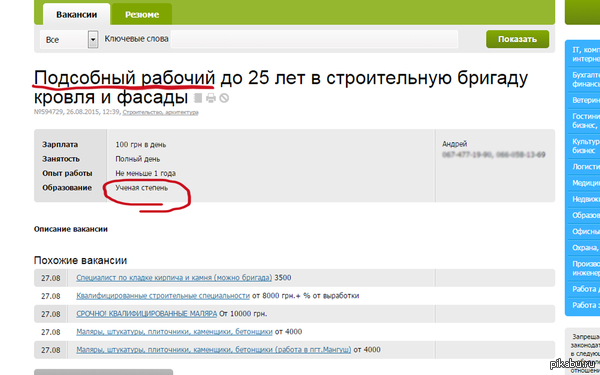Click date 27.08 in the 'СРОЧНО! КВАЛИФИЦИРОВАННЫЕ МАЛЯРА' row
Screen dimensions: 600x375
pos(51,314)
